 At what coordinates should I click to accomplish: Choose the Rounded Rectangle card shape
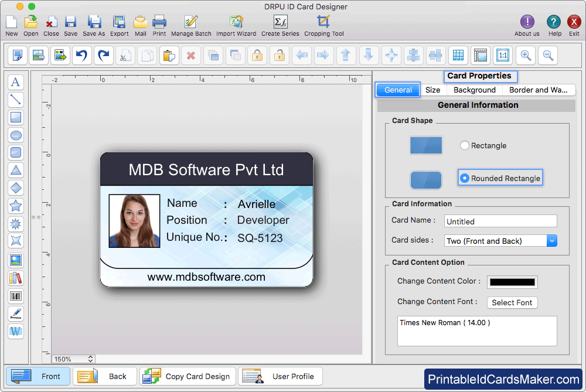tap(465, 178)
